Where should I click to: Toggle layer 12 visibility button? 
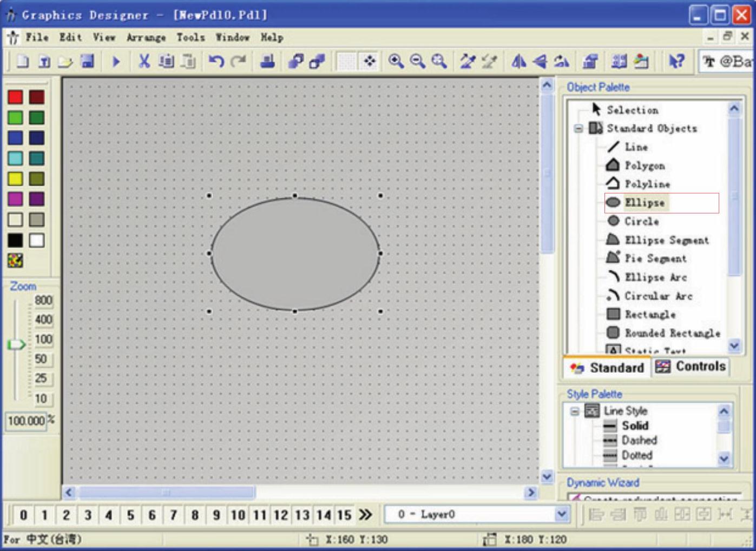281,515
